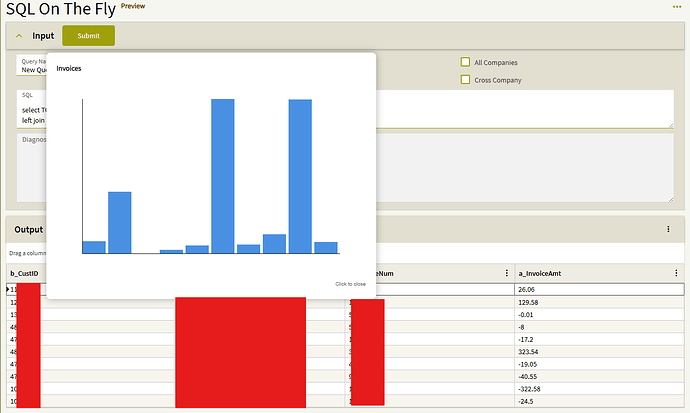This screenshot has width=690, height=413.
Task: Click the first tallest chart bar
Action: pos(223,176)
